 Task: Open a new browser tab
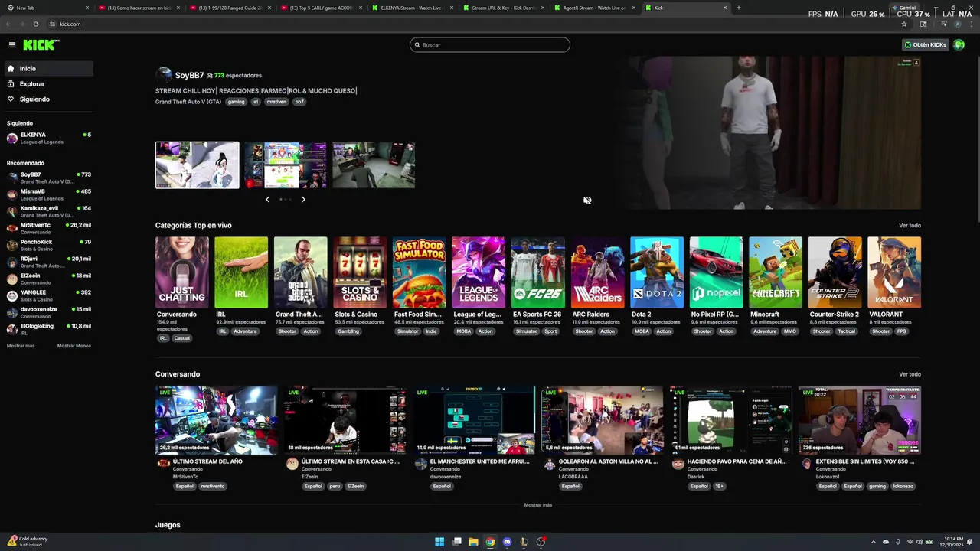coord(738,8)
